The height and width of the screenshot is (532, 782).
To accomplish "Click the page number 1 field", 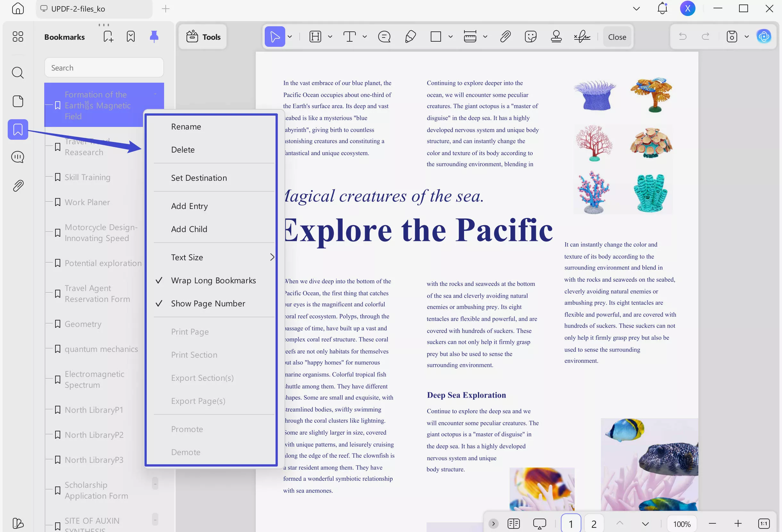I will pos(571,524).
